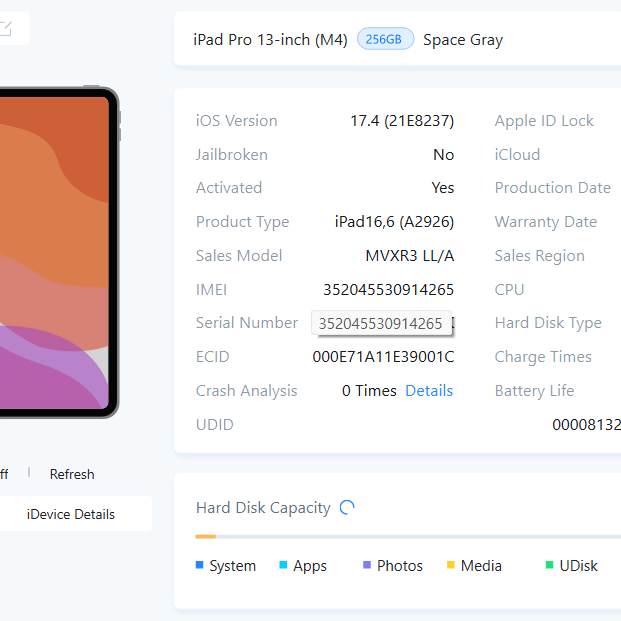Click the Hard Disk Capacity usage bar
This screenshot has height=621, width=621.
pos(408,537)
